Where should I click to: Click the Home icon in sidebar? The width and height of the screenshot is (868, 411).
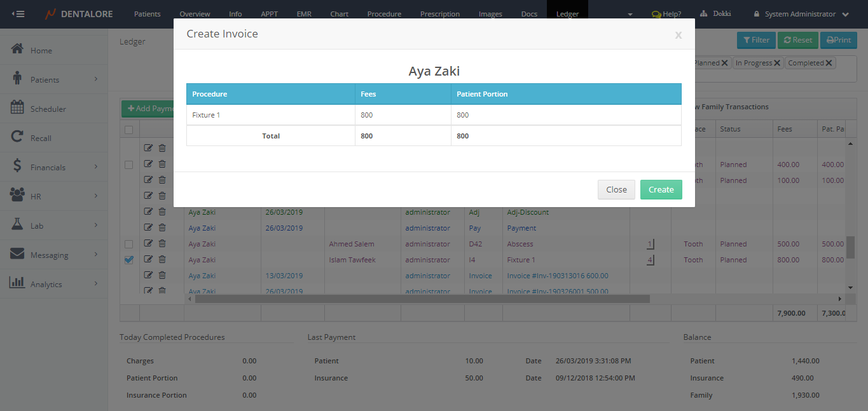click(x=18, y=50)
